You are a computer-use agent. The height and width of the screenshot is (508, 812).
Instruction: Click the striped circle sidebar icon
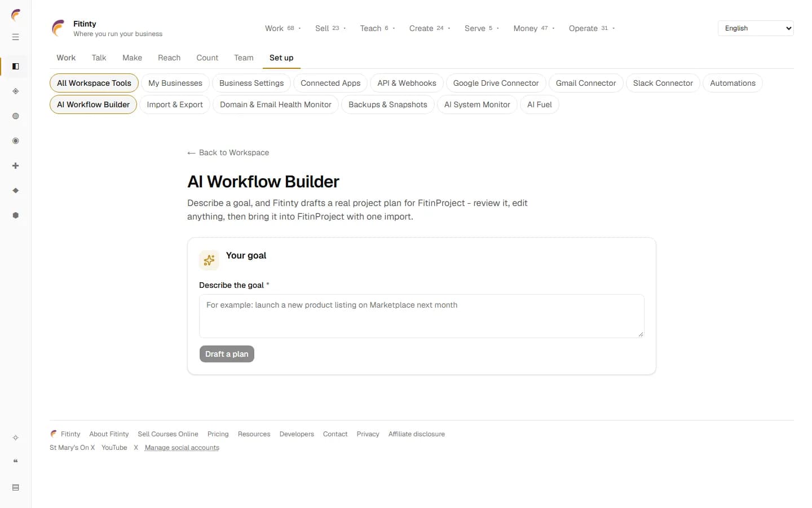tap(16, 116)
